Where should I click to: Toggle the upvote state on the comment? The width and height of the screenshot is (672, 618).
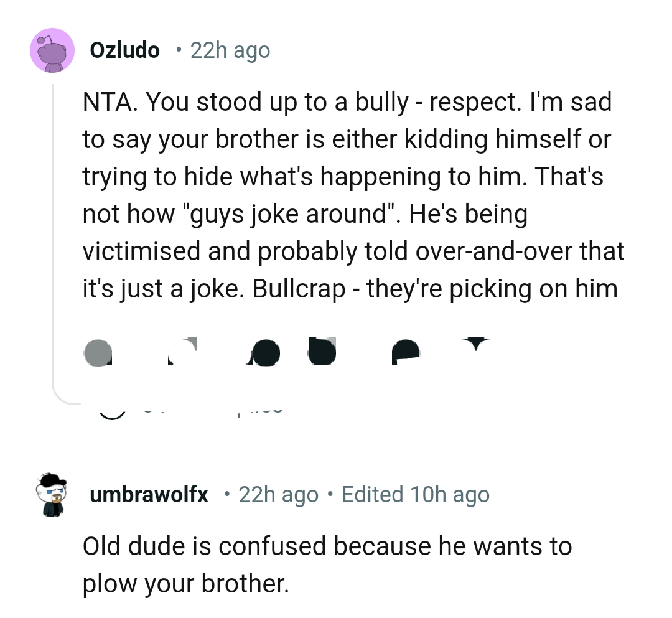(x=98, y=352)
